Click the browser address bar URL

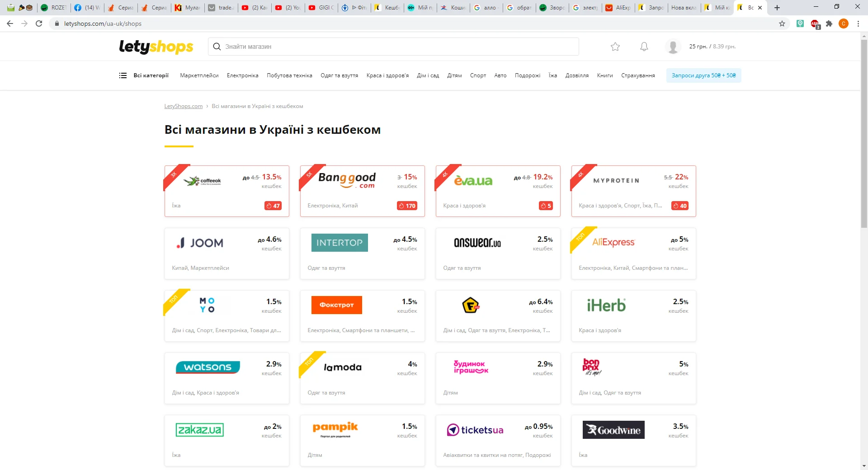(103, 23)
